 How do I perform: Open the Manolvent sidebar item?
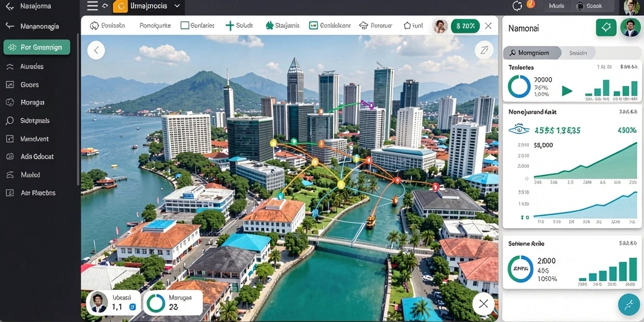(34, 139)
